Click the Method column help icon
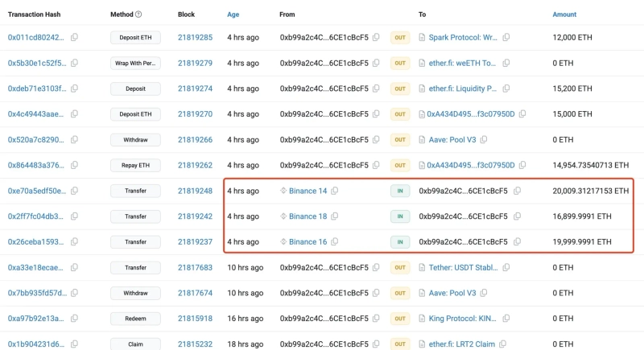This screenshot has height=350, width=644. pyautogui.click(x=138, y=14)
